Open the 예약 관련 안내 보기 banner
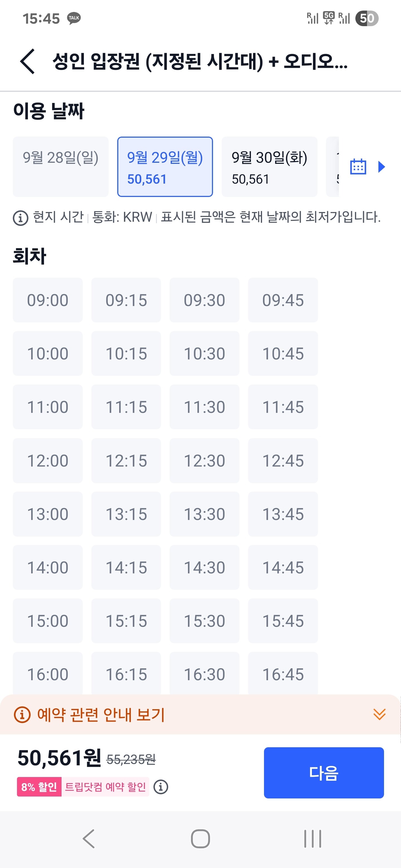The height and width of the screenshot is (868, 401). (101, 714)
